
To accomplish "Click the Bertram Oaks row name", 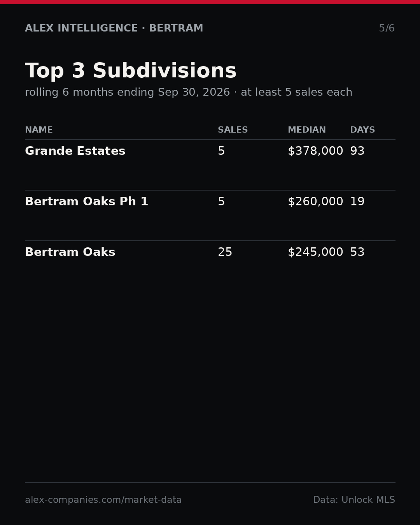I will [x=70, y=252].
